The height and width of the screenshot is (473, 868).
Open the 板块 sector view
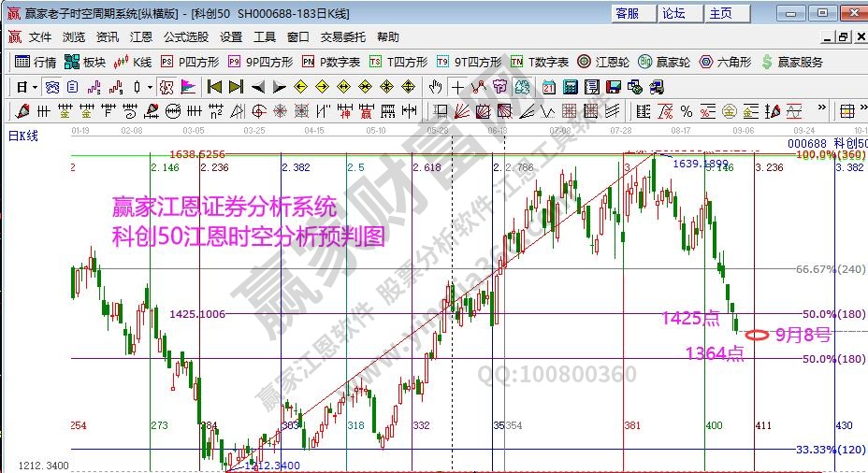pyautogui.click(x=84, y=62)
